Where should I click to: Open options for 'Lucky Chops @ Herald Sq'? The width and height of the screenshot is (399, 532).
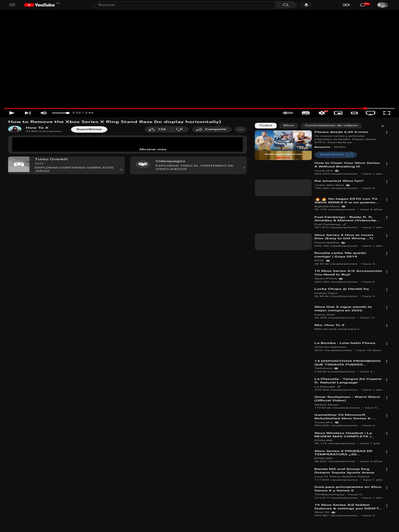click(387, 290)
